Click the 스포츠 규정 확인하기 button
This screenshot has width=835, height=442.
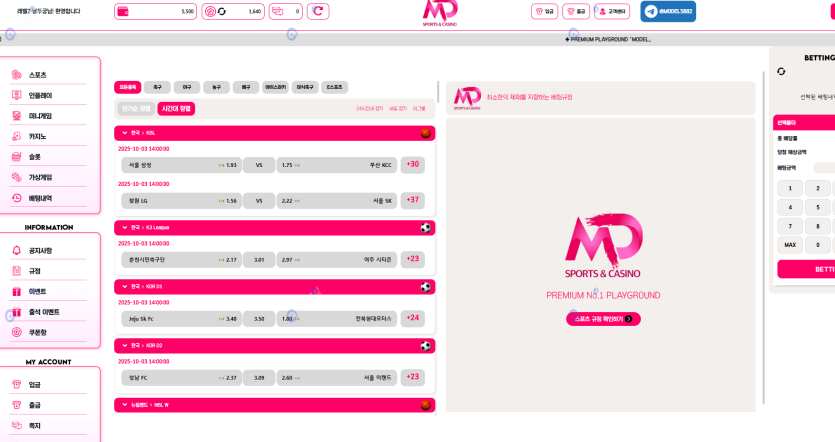[603, 319]
